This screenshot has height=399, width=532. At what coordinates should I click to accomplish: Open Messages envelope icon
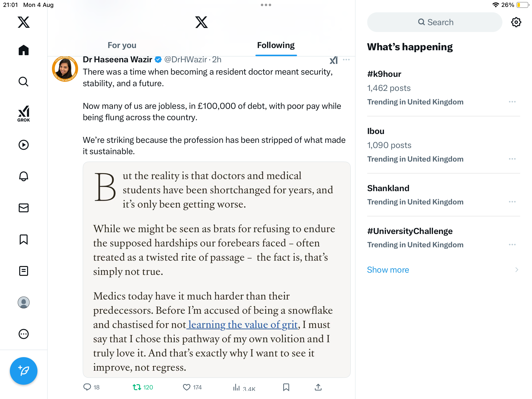24,208
